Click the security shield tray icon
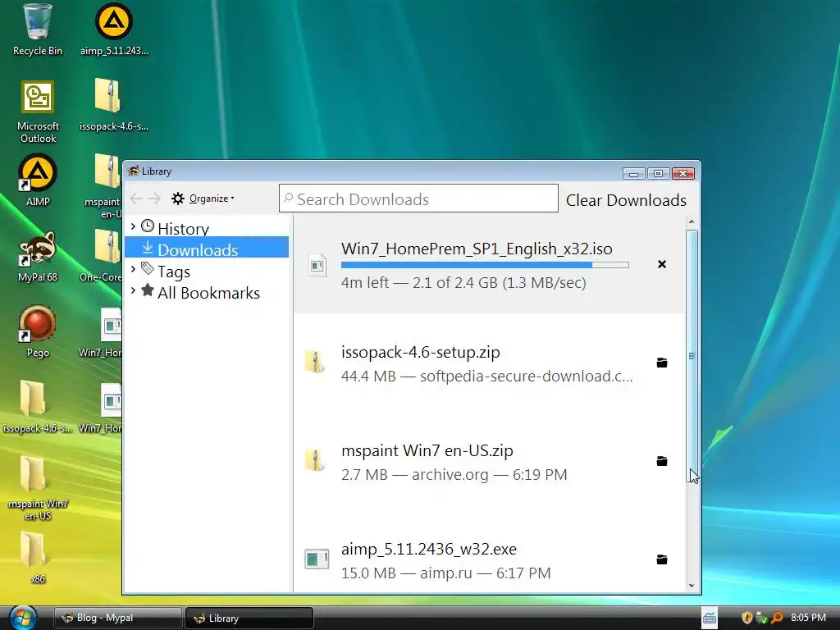The image size is (840, 630). (746, 618)
